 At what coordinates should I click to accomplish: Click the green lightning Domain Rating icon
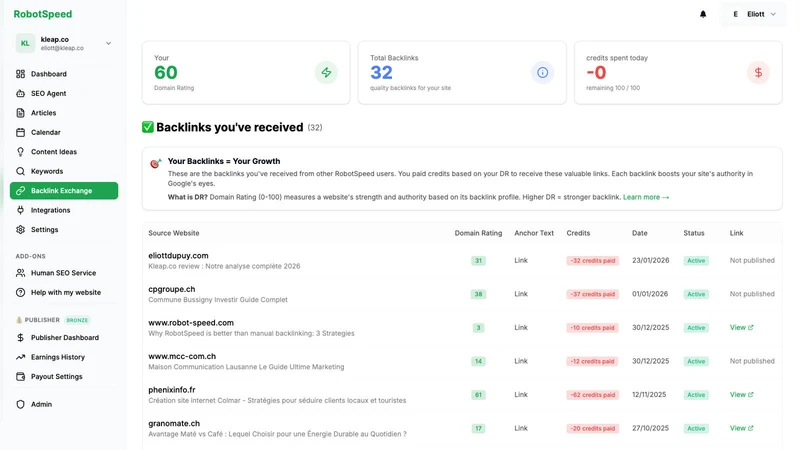(326, 72)
